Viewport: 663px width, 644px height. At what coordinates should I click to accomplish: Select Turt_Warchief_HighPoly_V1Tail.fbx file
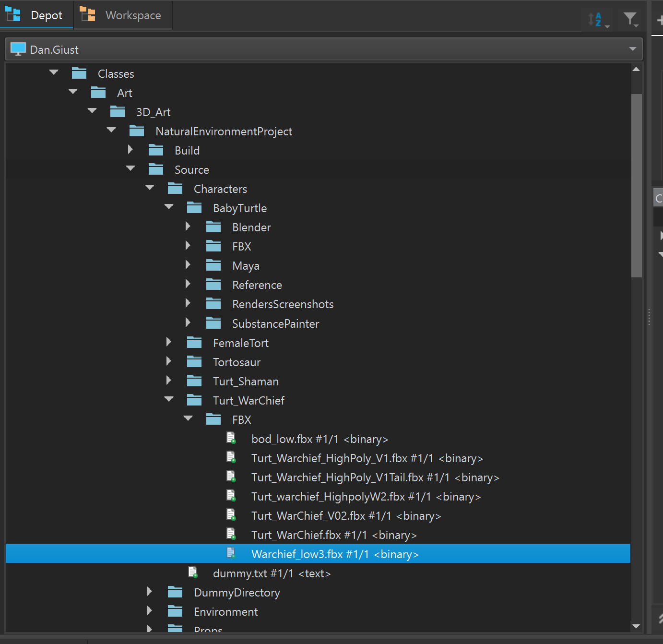pyautogui.click(x=376, y=477)
